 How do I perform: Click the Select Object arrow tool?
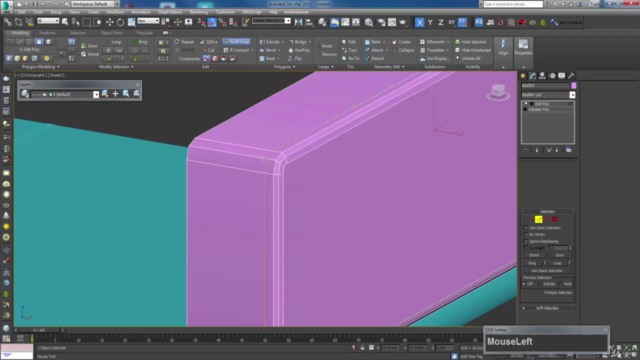pyautogui.click(x=65, y=22)
